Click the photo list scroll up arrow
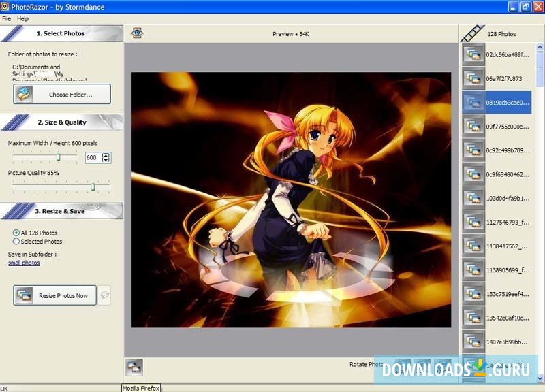The width and height of the screenshot is (545, 392). (x=540, y=47)
